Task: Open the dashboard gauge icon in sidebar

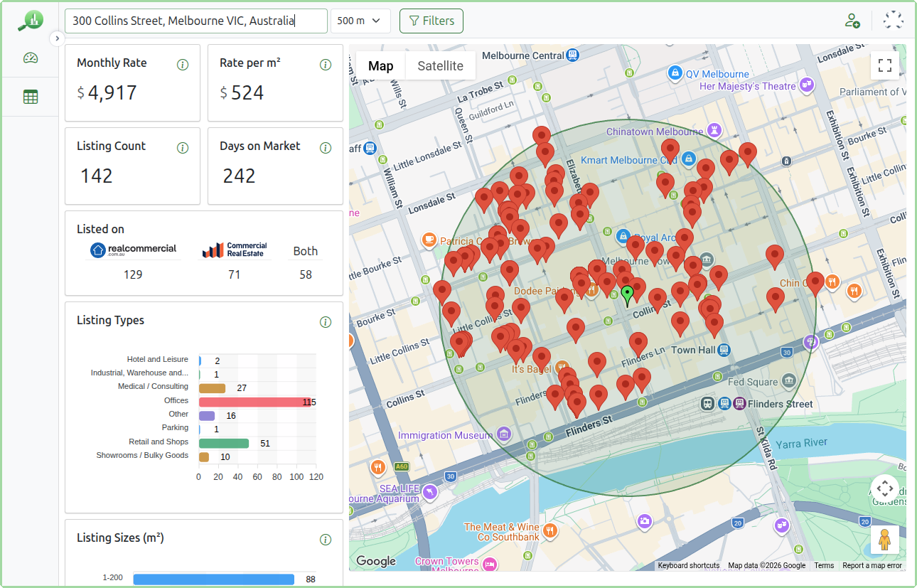Action: (31, 58)
